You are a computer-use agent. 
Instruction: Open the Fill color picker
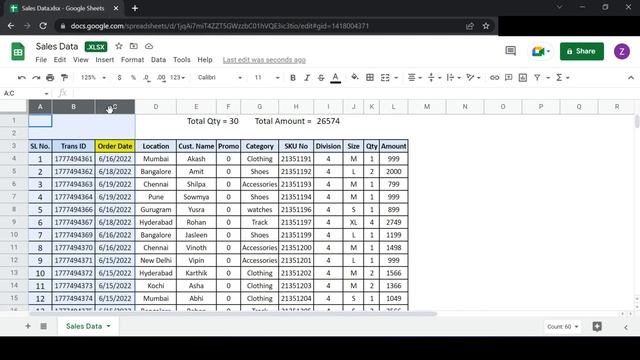pyautogui.click(x=355, y=77)
